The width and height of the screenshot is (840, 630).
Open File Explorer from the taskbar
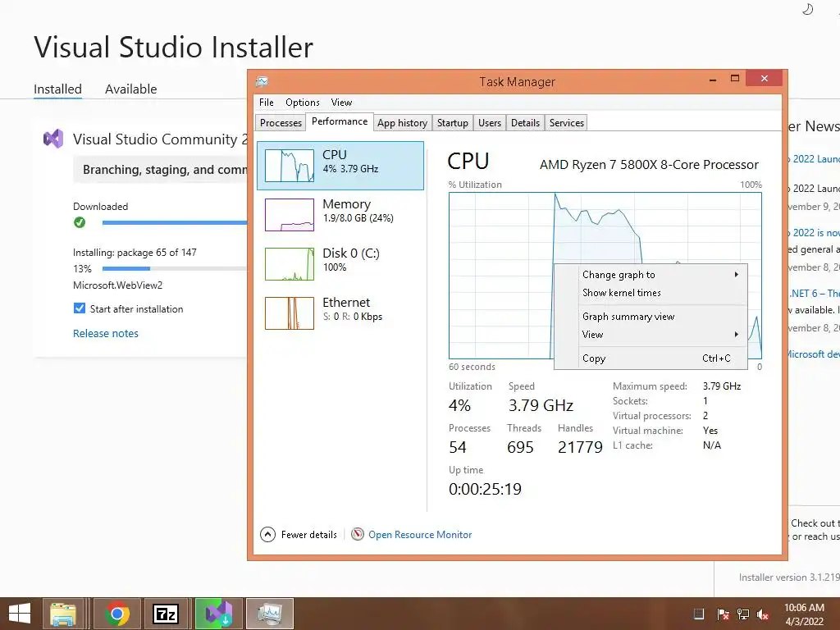(62, 614)
